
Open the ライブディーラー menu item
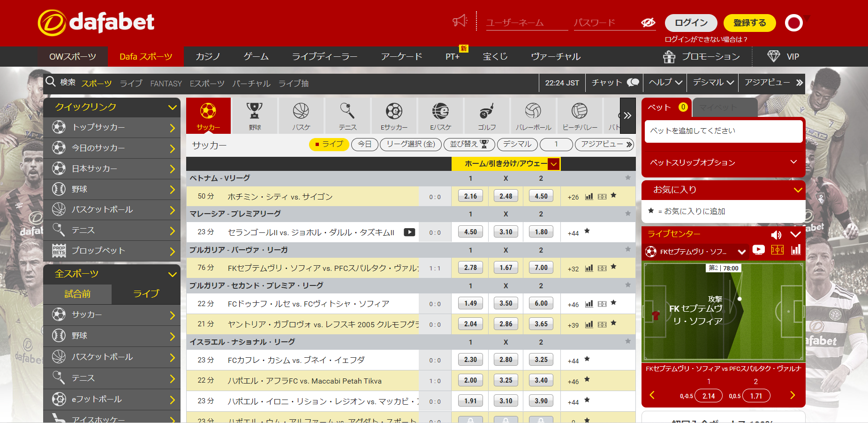tap(325, 57)
